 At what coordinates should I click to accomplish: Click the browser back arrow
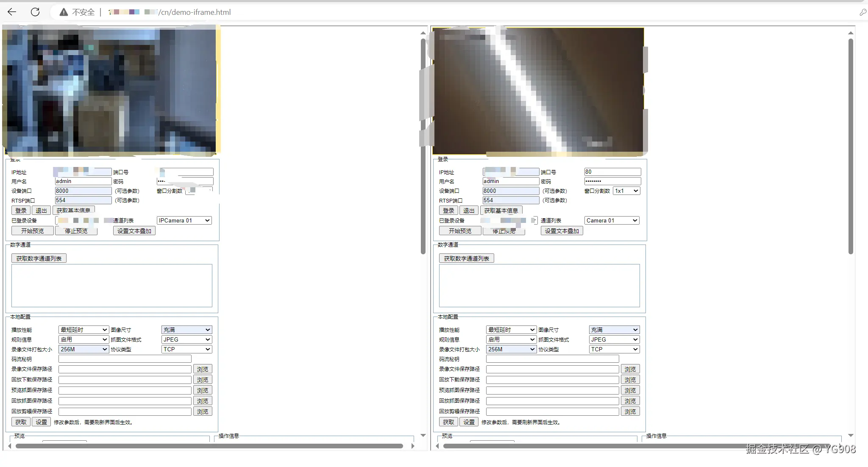[12, 12]
